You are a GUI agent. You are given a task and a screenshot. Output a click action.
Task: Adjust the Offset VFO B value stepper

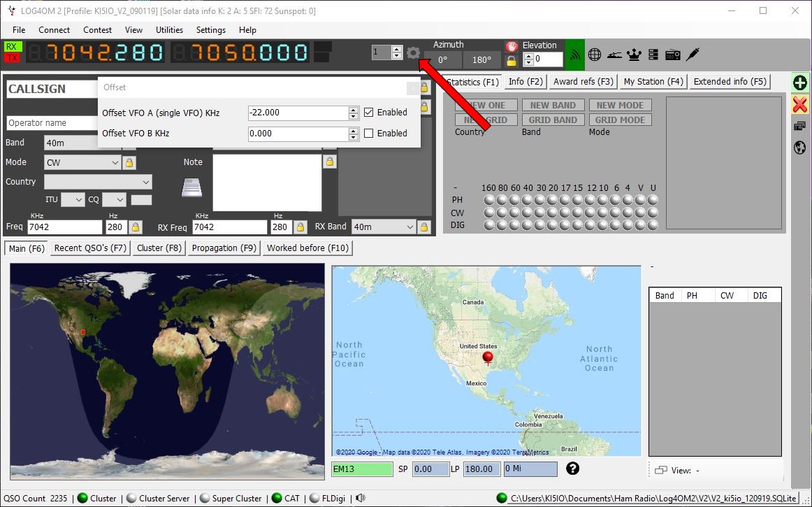pos(354,134)
